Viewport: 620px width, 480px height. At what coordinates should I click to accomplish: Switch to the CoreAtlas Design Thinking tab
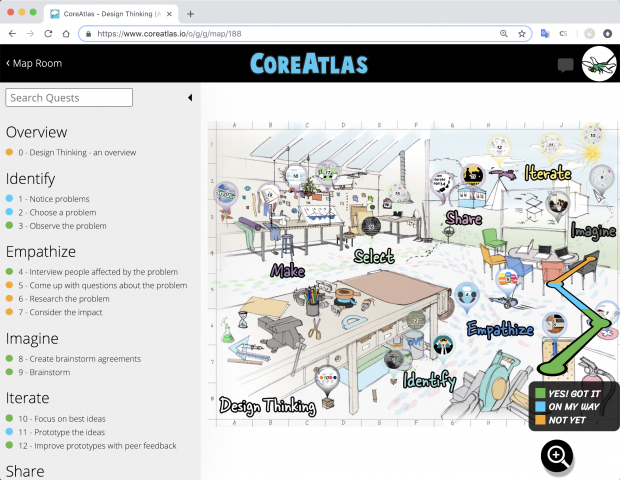[x=110, y=13]
